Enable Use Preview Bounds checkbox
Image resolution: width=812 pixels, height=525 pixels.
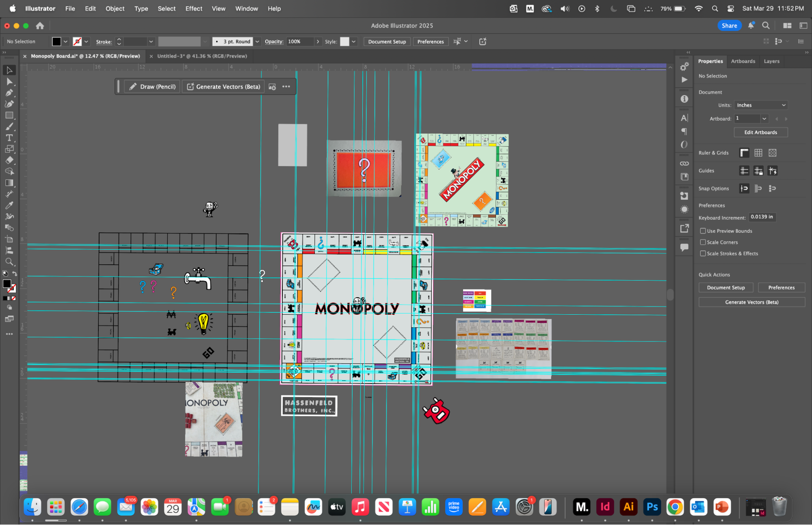tap(703, 231)
